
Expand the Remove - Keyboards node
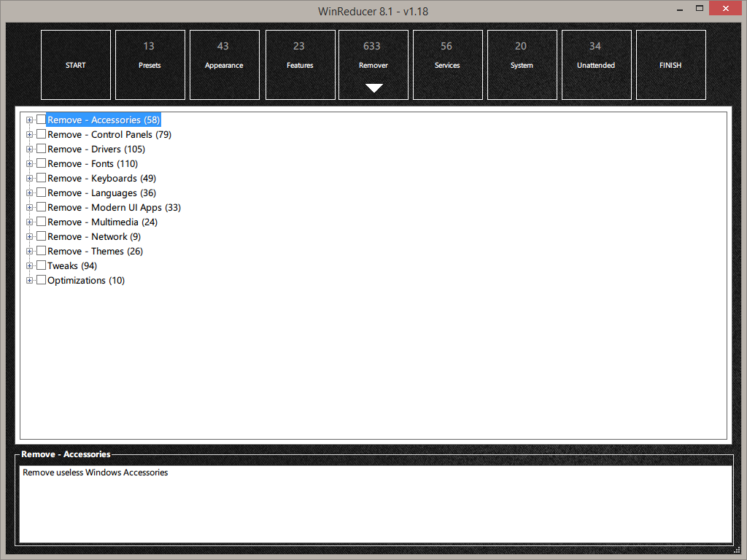point(29,179)
